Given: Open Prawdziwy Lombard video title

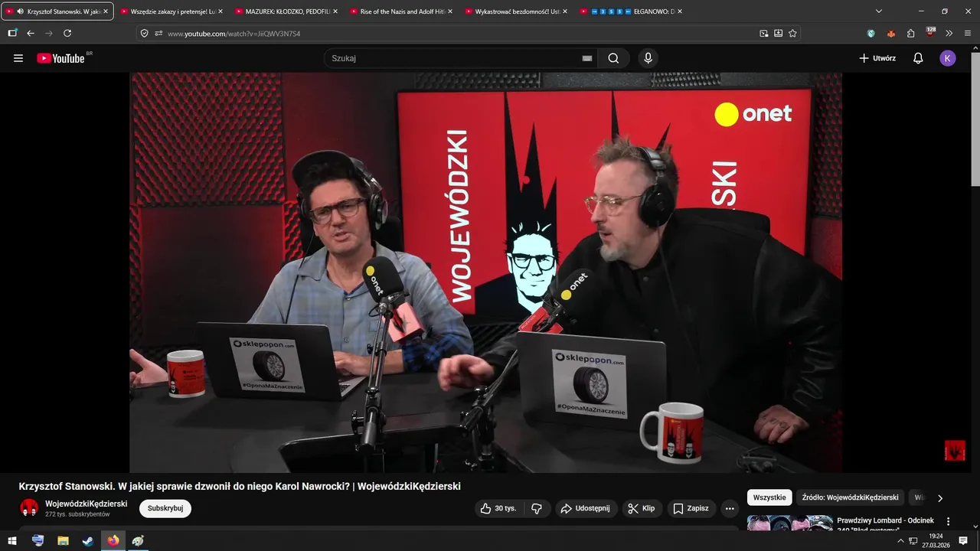Looking at the screenshot, I should click(x=886, y=525).
